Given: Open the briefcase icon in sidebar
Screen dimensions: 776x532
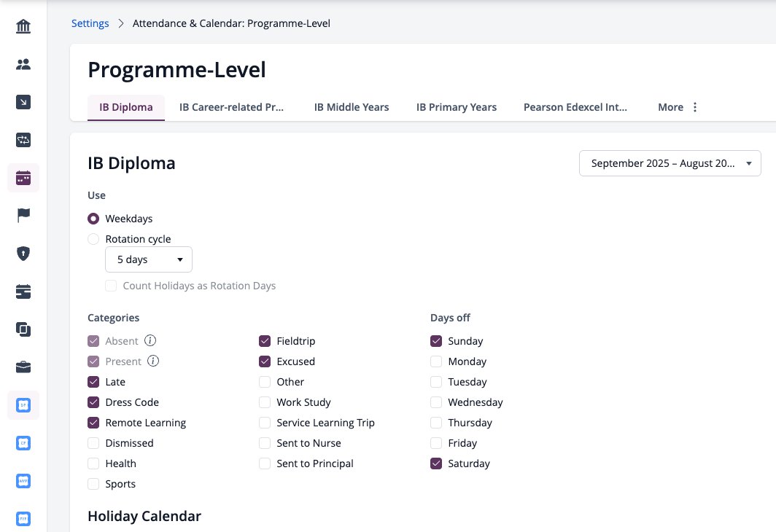Looking at the screenshot, I should (x=23, y=367).
